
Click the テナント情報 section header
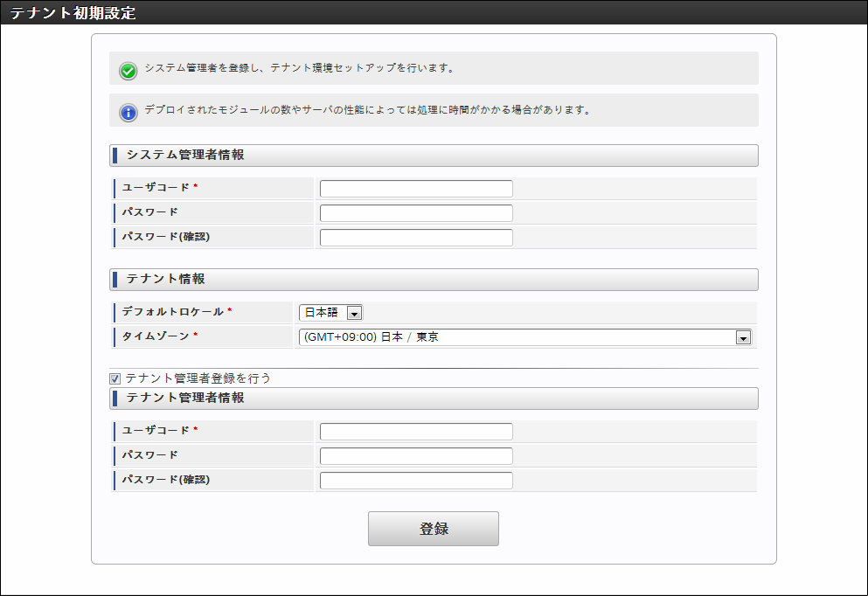point(166,280)
